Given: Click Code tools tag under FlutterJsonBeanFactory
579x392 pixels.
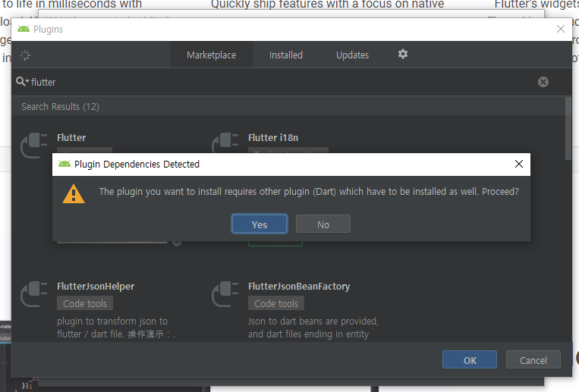Looking at the screenshot, I should (276, 303).
